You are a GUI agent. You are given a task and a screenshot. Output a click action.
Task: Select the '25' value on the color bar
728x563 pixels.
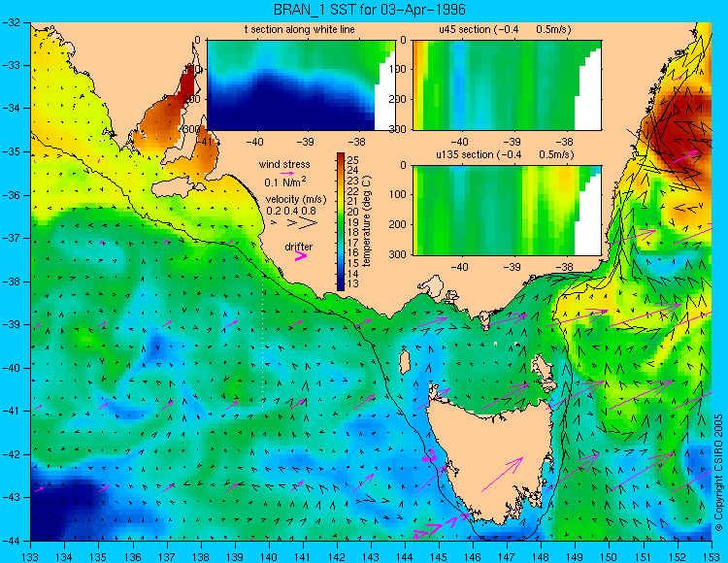(x=353, y=160)
